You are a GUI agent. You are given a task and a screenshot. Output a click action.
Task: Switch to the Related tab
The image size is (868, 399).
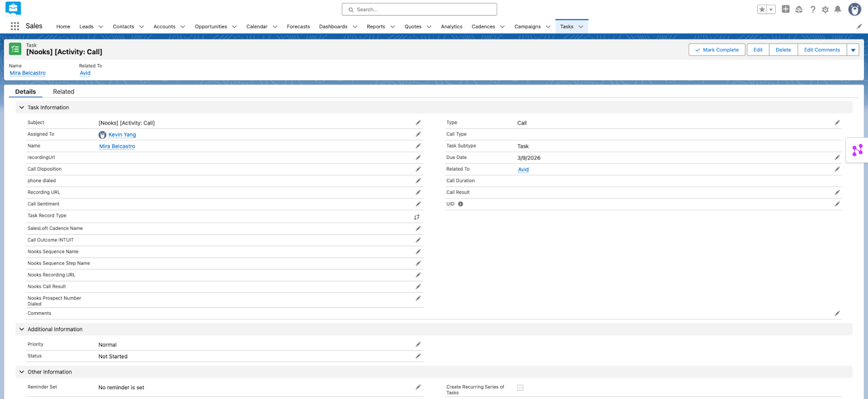(x=63, y=92)
